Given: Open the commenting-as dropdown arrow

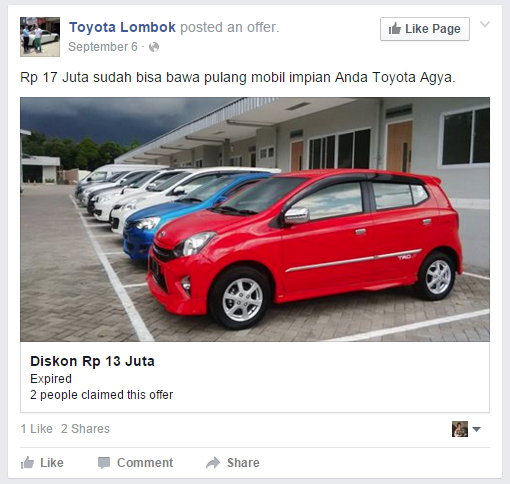Looking at the screenshot, I should (x=476, y=429).
